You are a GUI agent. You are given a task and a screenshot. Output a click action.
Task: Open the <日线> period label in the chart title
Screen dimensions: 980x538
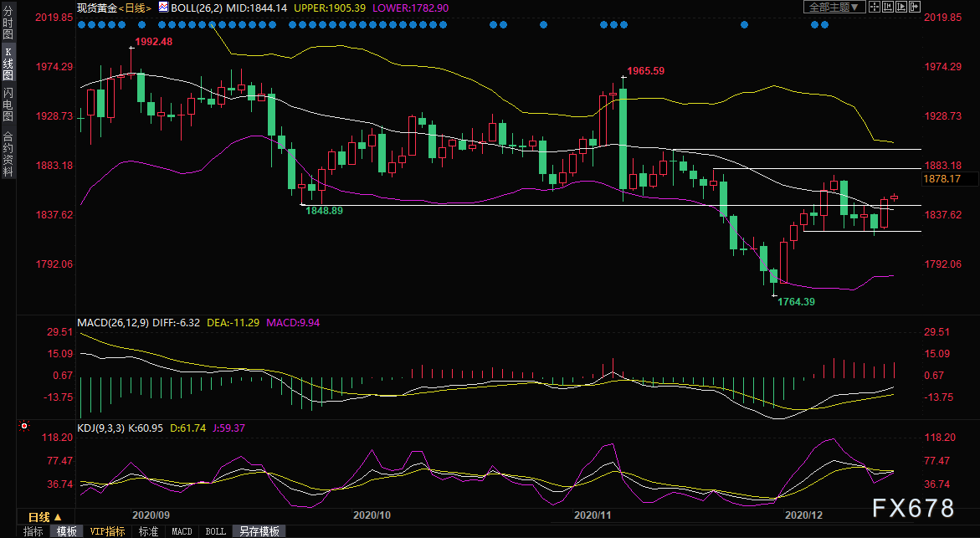(135, 7)
